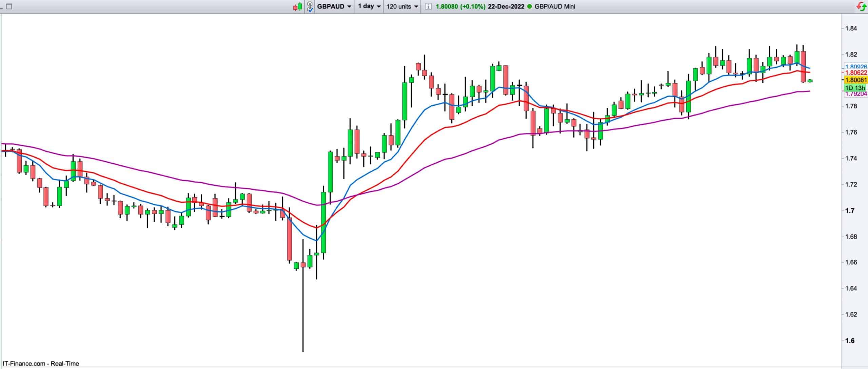This screenshot has width=868, height=369.
Task: Click the GBP/AUD Mini label
Action: click(555, 6)
